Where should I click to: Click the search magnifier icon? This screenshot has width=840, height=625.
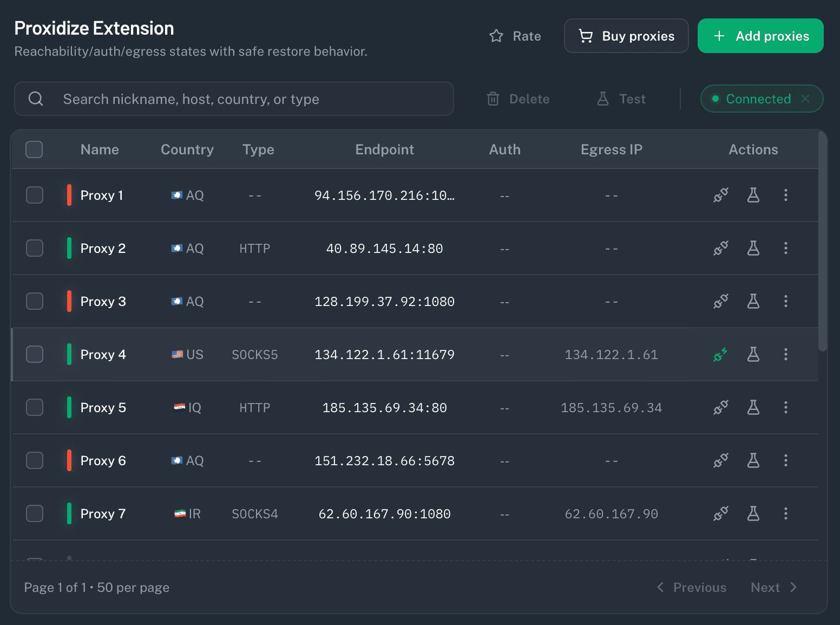click(x=36, y=99)
